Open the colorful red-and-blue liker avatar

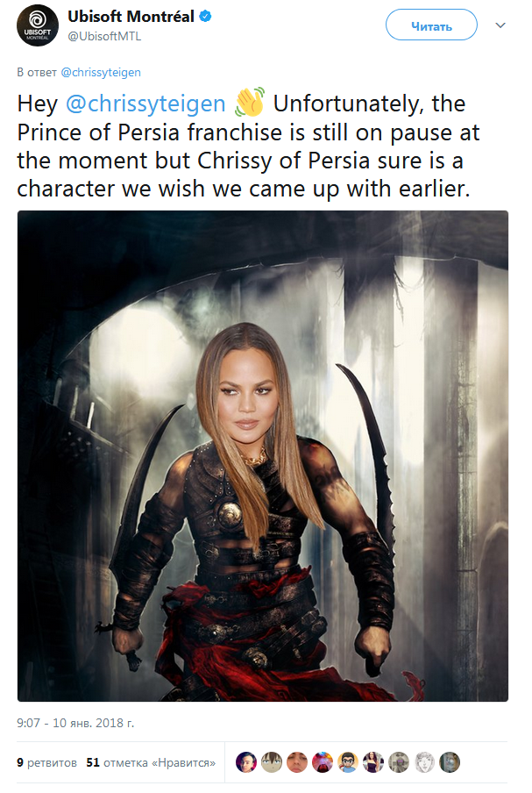pos(323,762)
